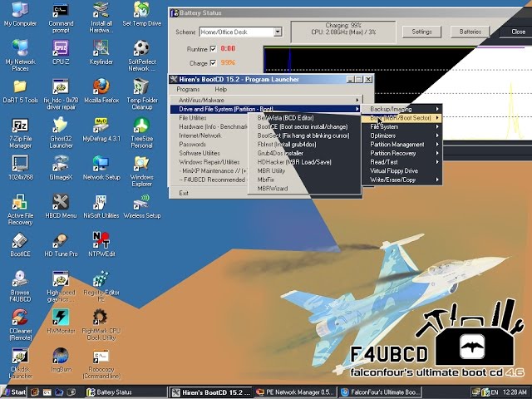Image resolution: width=532 pixels, height=399 pixels.
Task: Launch Mozilla Firefox desktop icon
Action: coord(101,91)
